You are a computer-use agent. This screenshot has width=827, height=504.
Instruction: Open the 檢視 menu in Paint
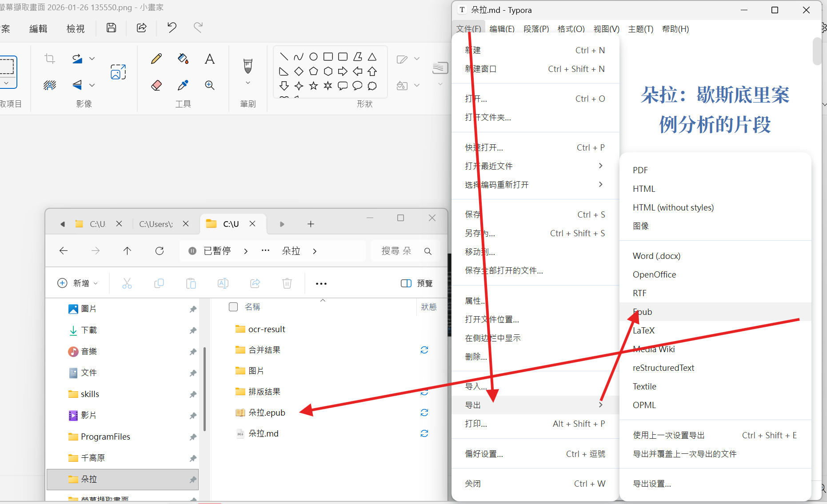point(76,29)
